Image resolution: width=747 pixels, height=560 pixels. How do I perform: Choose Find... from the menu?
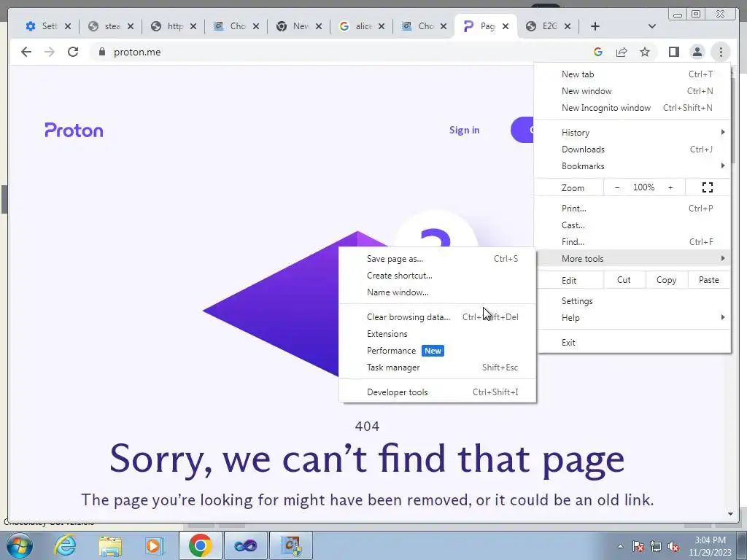point(634,242)
